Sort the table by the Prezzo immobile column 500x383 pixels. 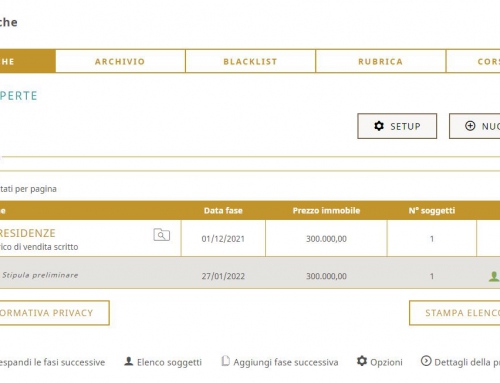tap(326, 210)
